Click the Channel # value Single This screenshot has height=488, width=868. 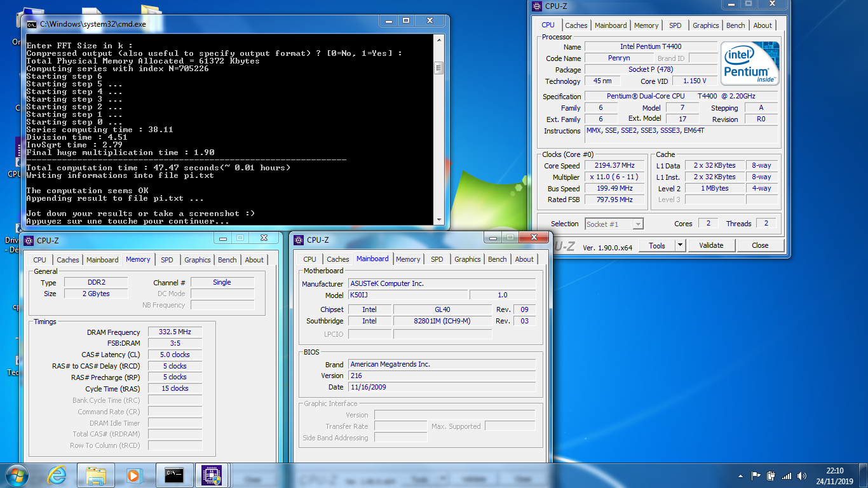222,283
